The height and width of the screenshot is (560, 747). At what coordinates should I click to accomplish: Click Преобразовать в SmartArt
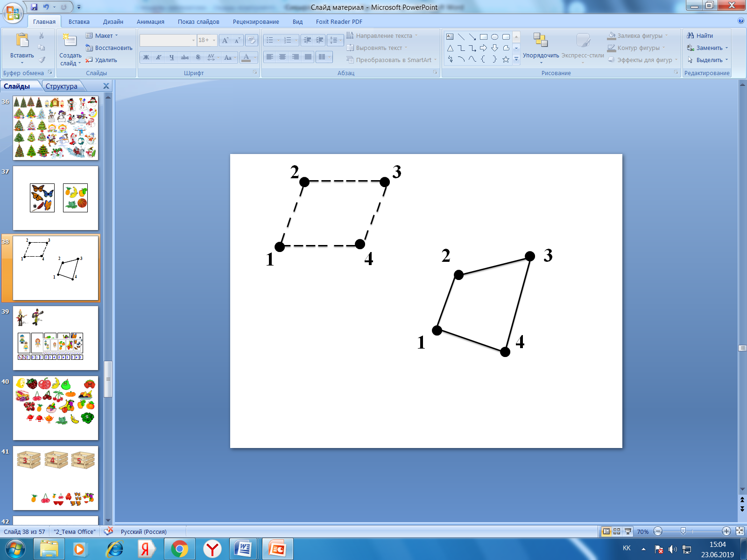click(391, 60)
